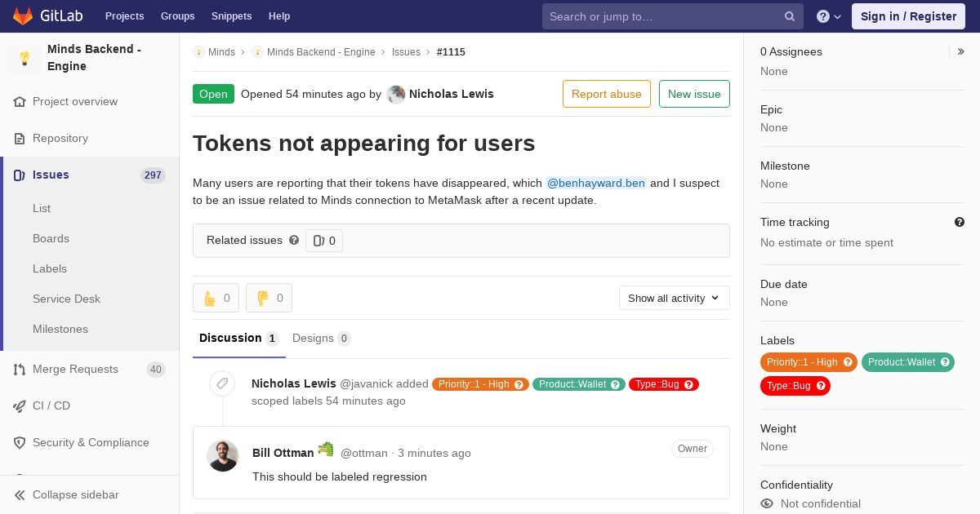Viewport: 980px width, 514px height.
Task: Open the Labels sidebar item
Action: (x=50, y=269)
